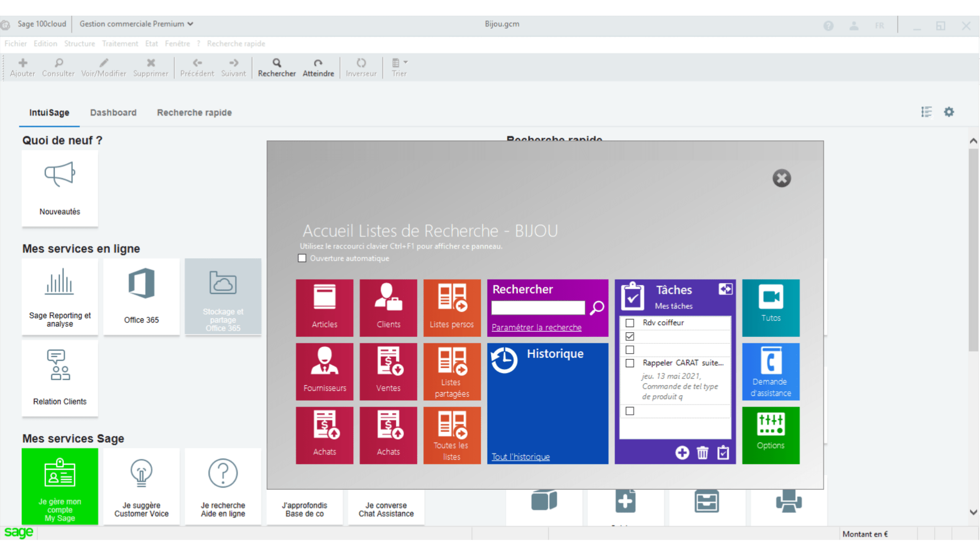980x551 pixels.
Task: Click the Atteindre toolbar button
Action: (318, 67)
